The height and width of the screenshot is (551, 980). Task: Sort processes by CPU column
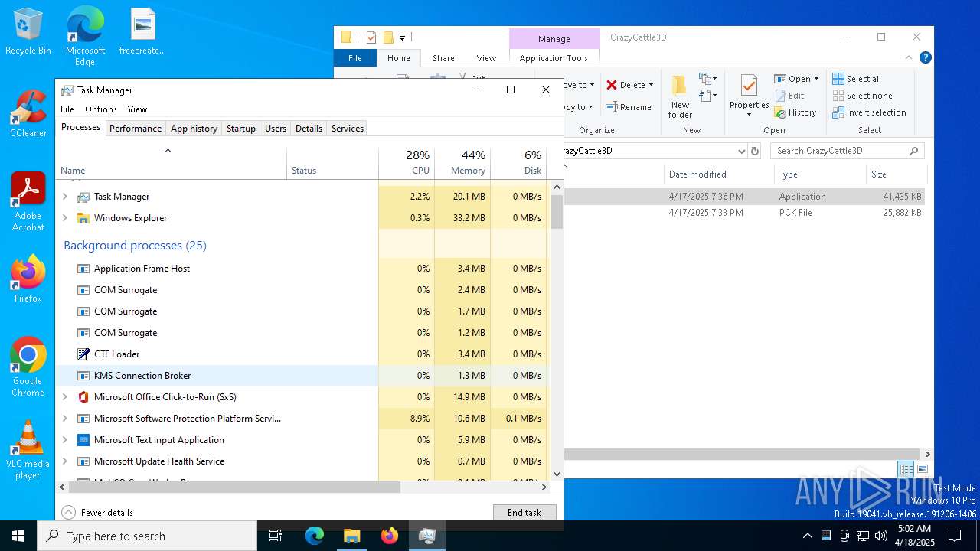[x=407, y=161]
